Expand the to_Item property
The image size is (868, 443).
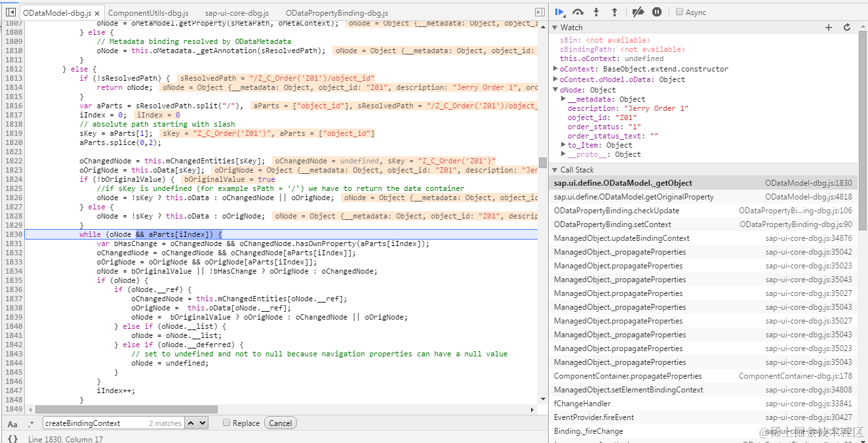[564, 145]
